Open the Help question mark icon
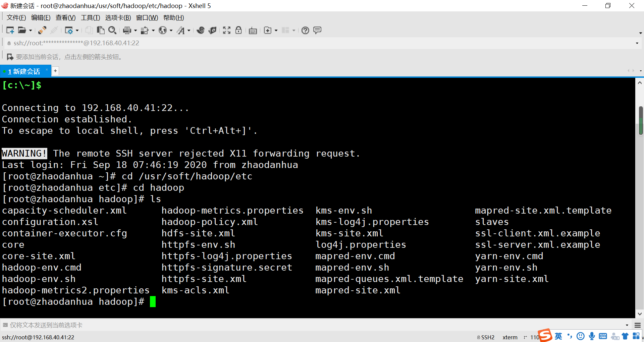Viewport: 644px width, 342px height. [x=305, y=30]
